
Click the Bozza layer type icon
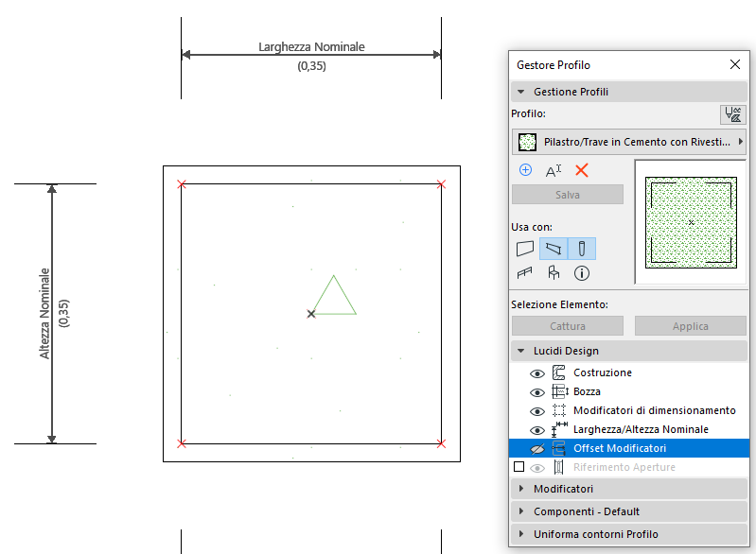tap(560, 391)
